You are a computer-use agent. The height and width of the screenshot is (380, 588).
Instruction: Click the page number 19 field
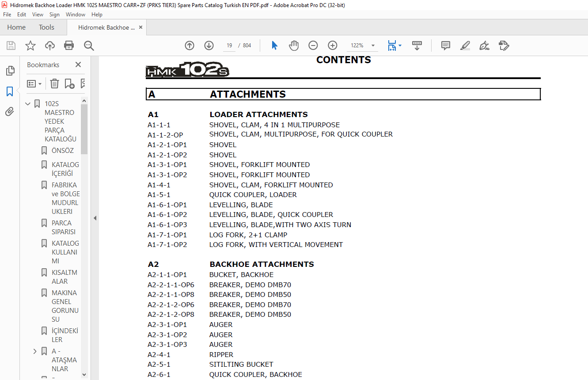point(229,46)
